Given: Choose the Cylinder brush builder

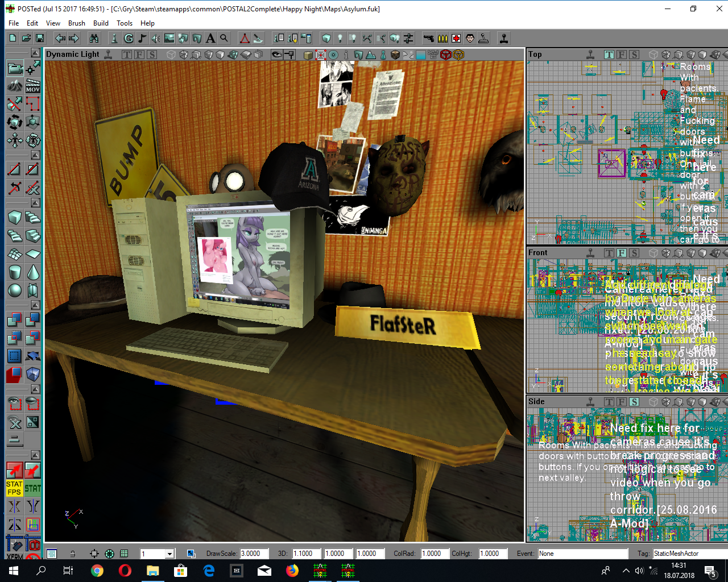Looking at the screenshot, I should [x=15, y=272].
